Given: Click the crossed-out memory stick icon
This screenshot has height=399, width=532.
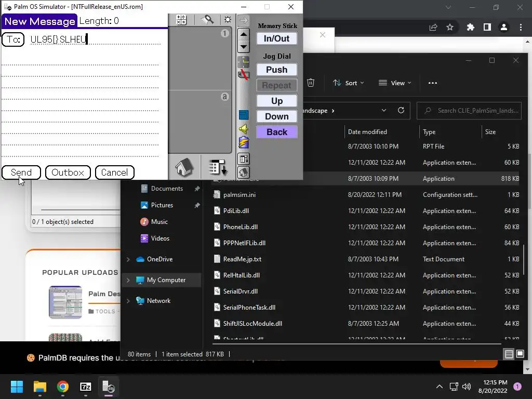Looking at the screenshot, I should (244, 74).
